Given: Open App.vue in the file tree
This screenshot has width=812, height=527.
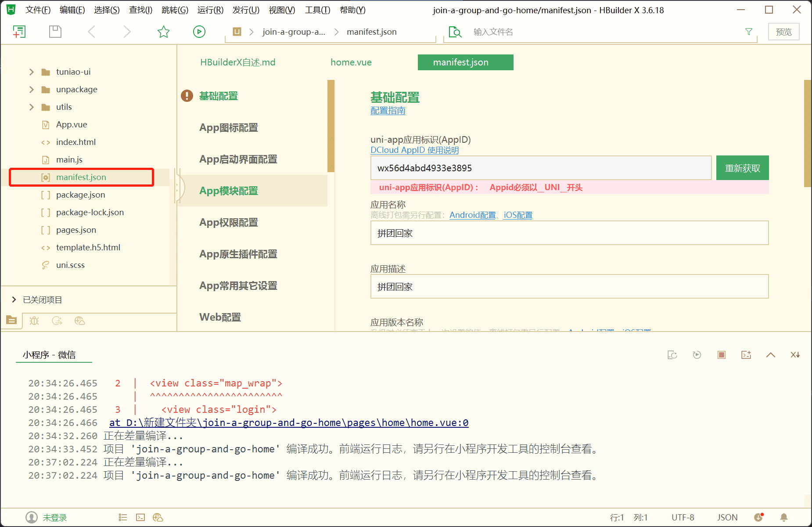Looking at the screenshot, I should 72,125.
